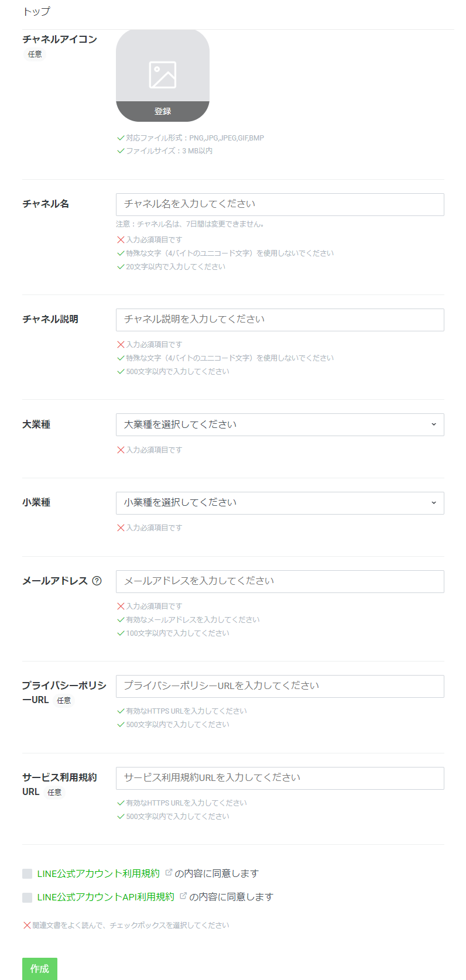Click the プライバシーポリシーURL input field
466x980 pixels.
[x=280, y=686]
